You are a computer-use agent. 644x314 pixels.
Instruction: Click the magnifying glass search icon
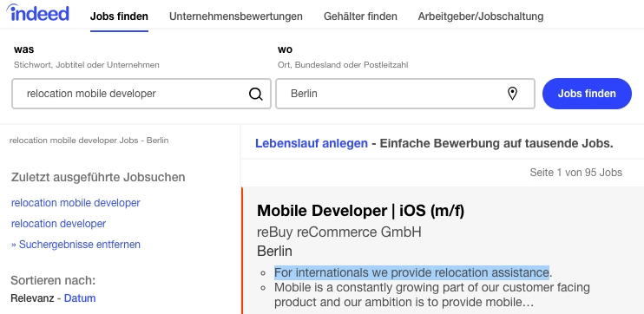[255, 94]
